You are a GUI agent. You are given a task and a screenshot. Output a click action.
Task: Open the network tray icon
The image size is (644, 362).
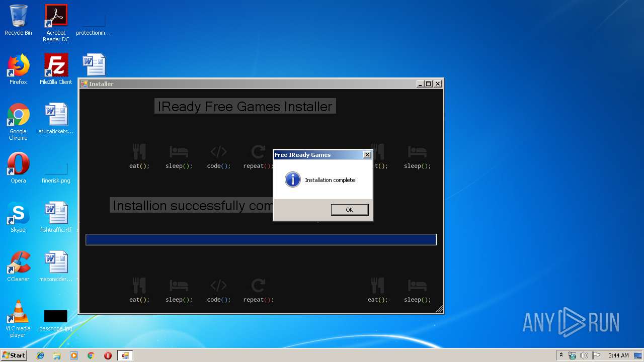[x=572, y=355]
